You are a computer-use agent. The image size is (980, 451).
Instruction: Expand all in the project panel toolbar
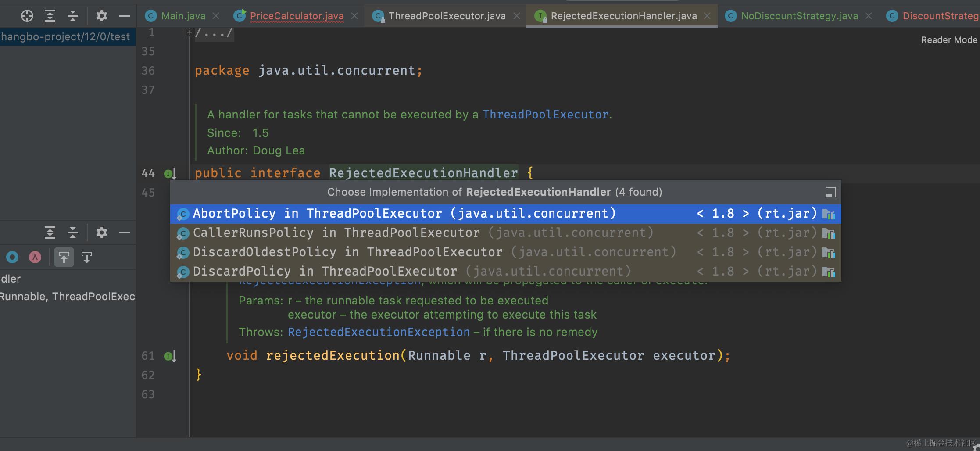(50, 16)
